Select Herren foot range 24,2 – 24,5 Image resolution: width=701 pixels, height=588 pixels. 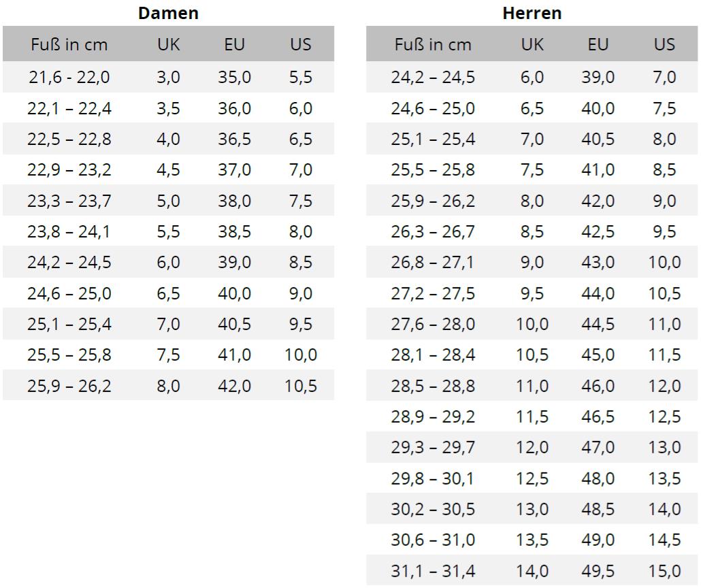[433, 77]
